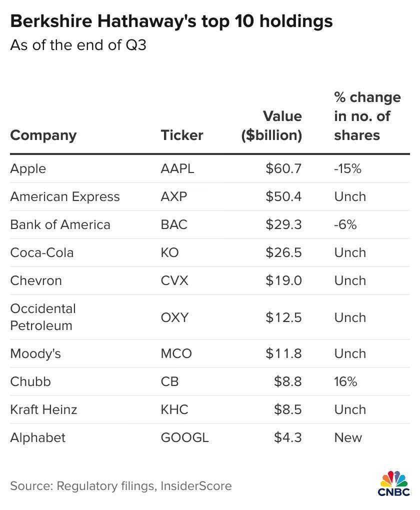Click the KHC ticker symbol
The height and width of the screenshot is (510, 420).
(174, 409)
